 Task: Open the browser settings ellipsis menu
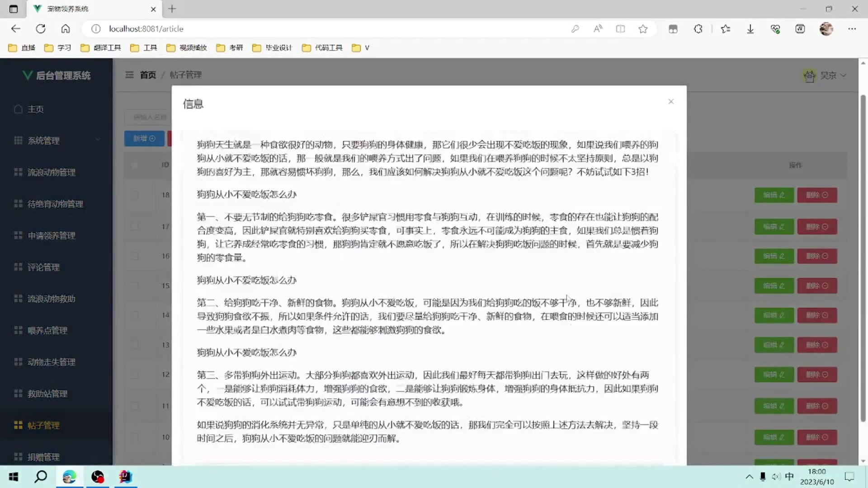[x=852, y=29]
